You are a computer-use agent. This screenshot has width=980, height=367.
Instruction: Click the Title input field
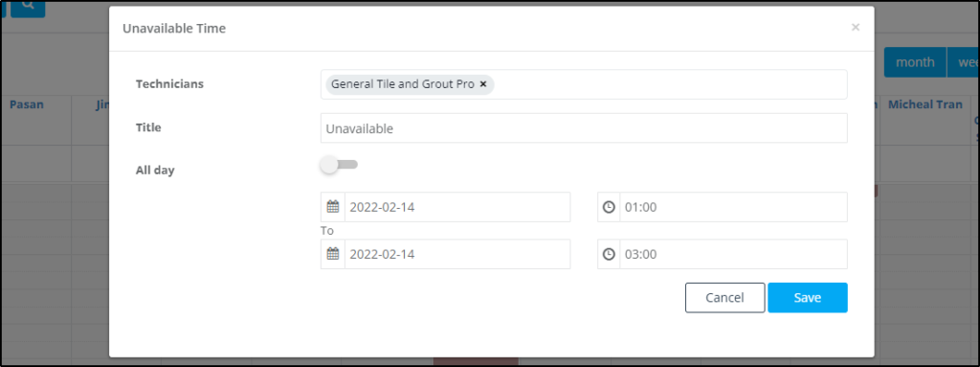[584, 127]
